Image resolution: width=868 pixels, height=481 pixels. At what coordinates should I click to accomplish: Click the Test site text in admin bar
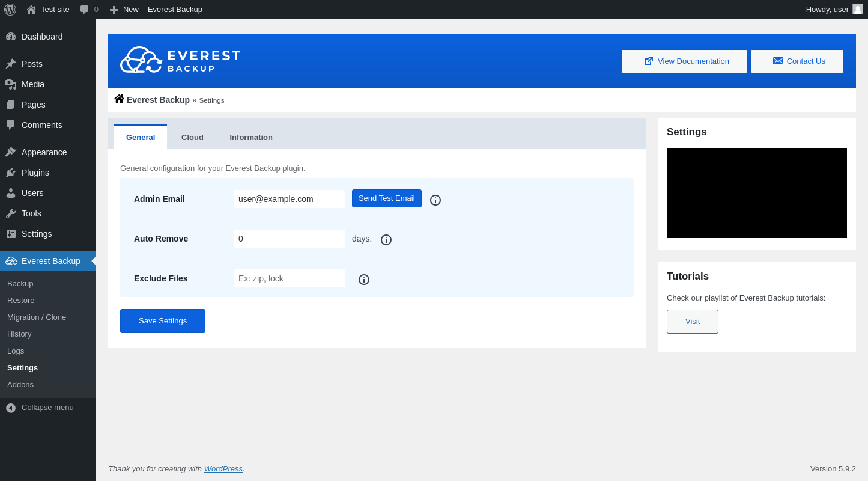tap(55, 10)
